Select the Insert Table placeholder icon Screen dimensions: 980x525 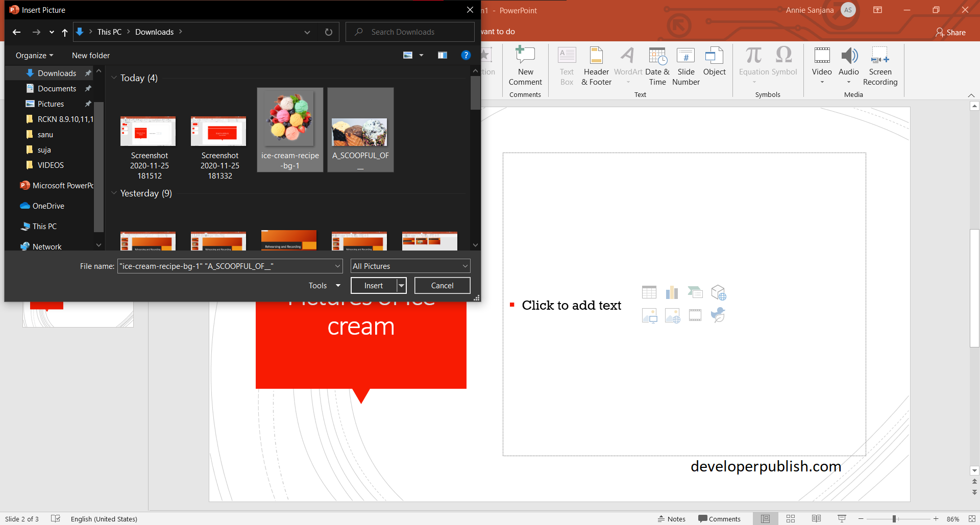pos(649,292)
